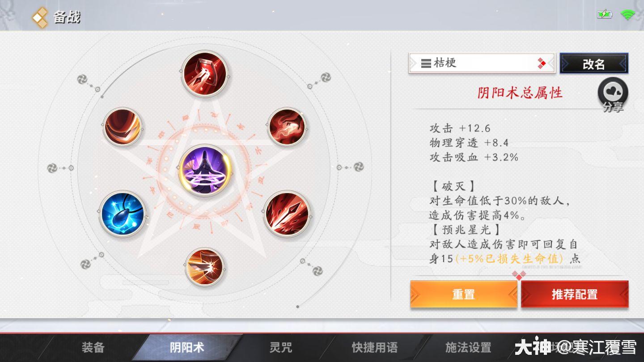Screen dimensions: 644x362
Task: Open the 施法设置 tab
Action: tap(468, 347)
